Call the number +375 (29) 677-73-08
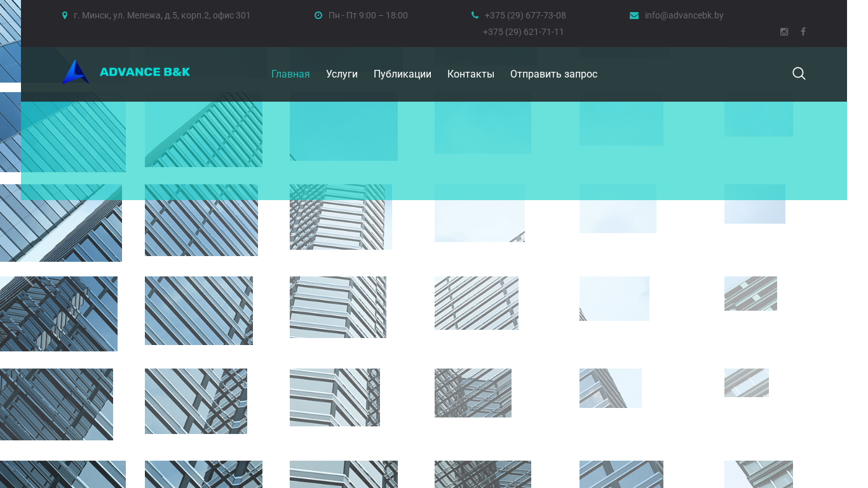Viewport: 868px width, 488px height. (x=525, y=15)
